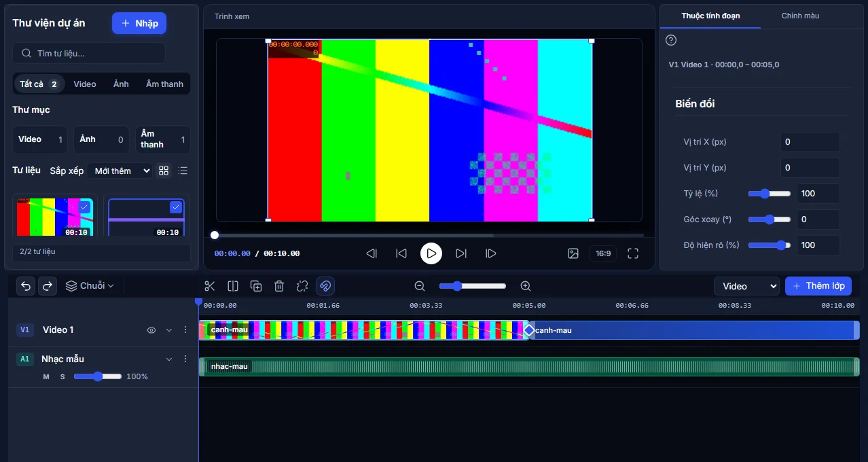Image resolution: width=868 pixels, height=462 pixels.
Task: Zoom in on the timeline
Action: click(x=526, y=286)
